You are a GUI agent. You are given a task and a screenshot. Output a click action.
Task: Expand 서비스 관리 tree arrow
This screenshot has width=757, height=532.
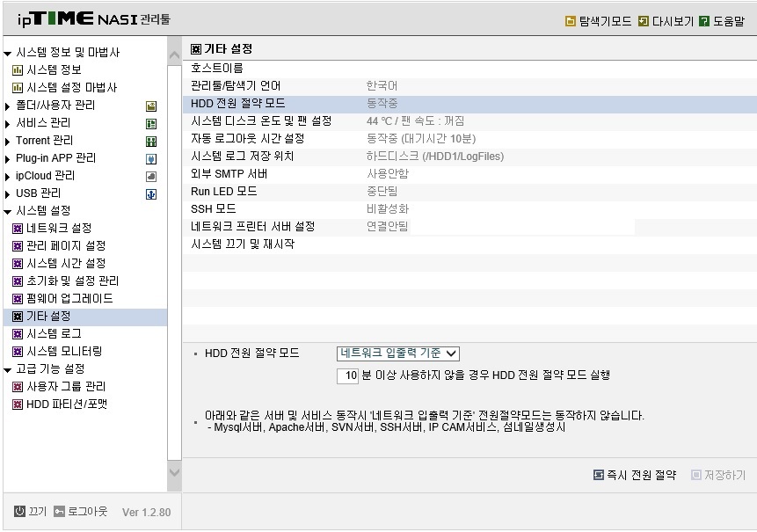[x=7, y=124]
